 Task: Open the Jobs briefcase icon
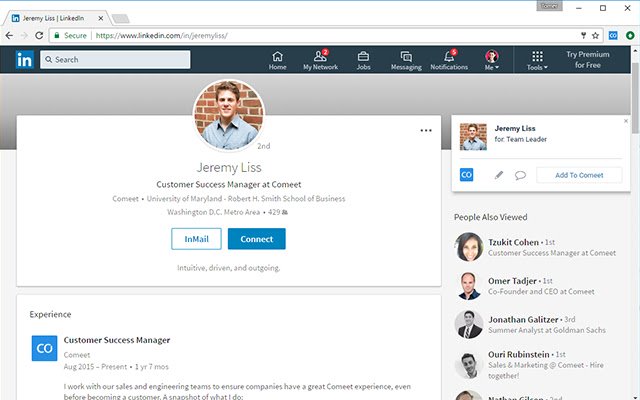pyautogui.click(x=363, y=59)
